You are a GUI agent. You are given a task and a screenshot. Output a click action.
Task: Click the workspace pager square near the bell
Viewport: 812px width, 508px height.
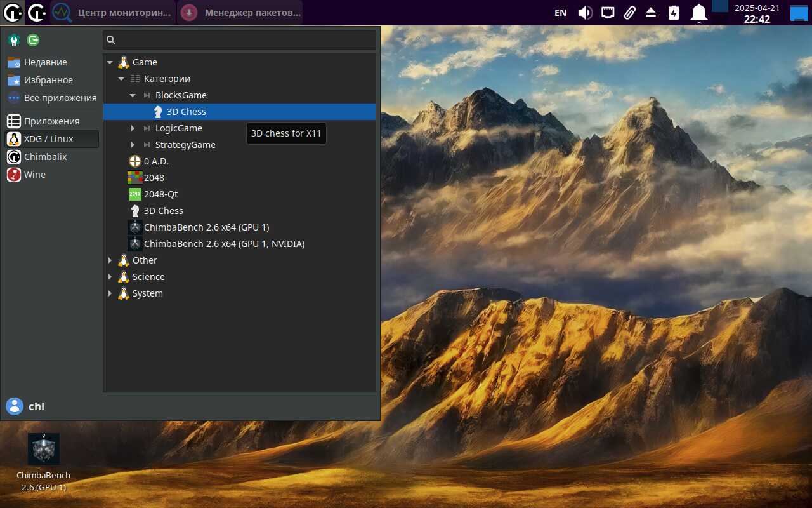720,6
